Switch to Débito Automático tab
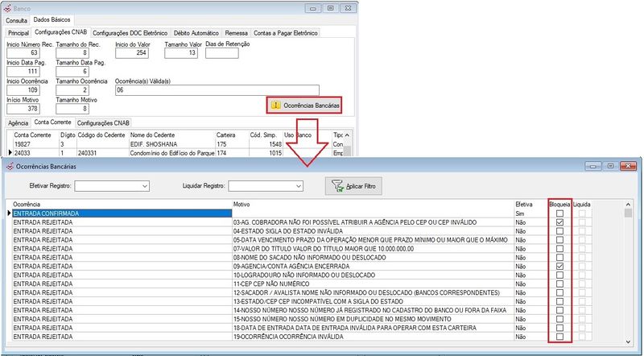 (196, 33)
